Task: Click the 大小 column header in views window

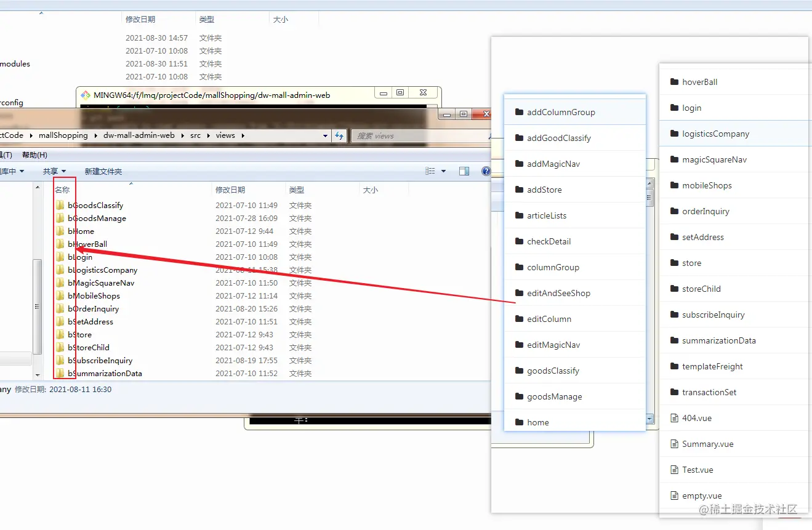Action: click(x=371, y=190)
